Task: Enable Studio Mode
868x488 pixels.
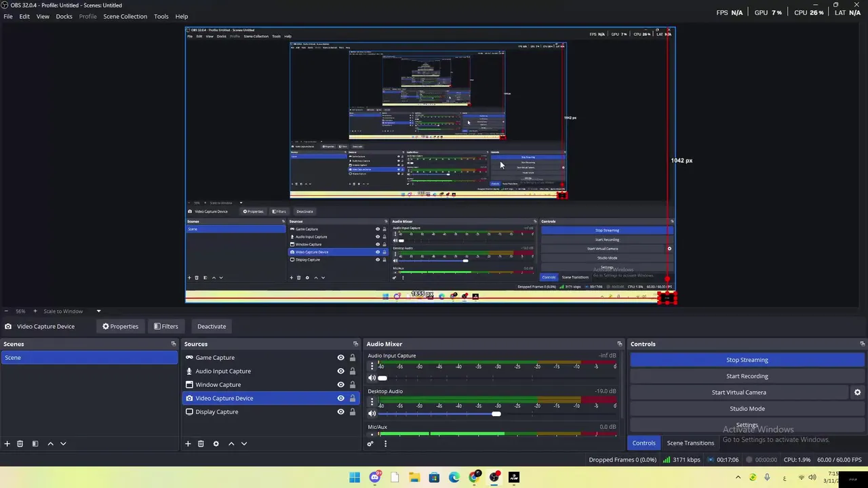Action: tap(747, 409)
